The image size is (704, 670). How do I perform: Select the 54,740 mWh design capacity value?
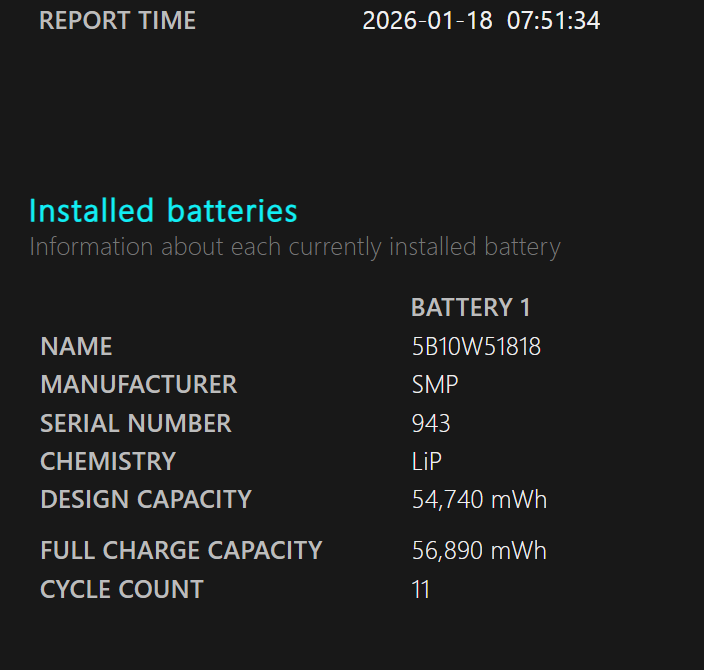point(479,499)
